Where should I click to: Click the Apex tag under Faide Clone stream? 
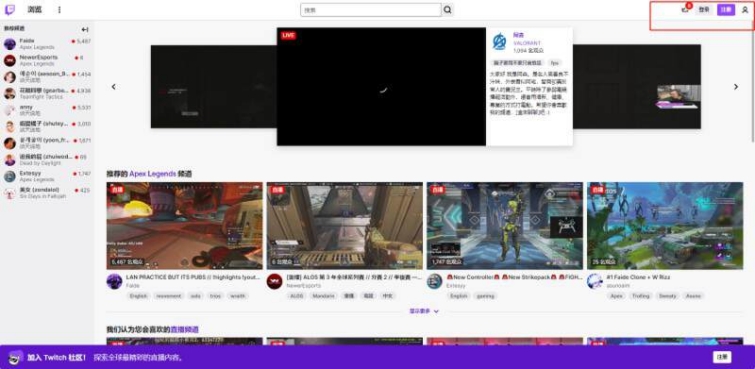click(x=616, y=296)
